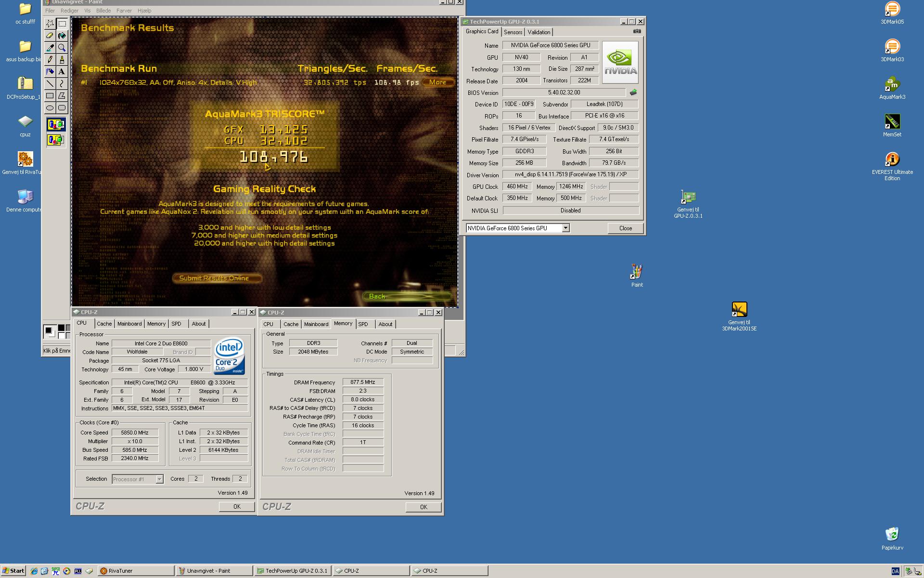This screenshot has height=578, width=924.
Task: Open Mainboard tab in left CPU-Z window
Action: pos(129,324)
